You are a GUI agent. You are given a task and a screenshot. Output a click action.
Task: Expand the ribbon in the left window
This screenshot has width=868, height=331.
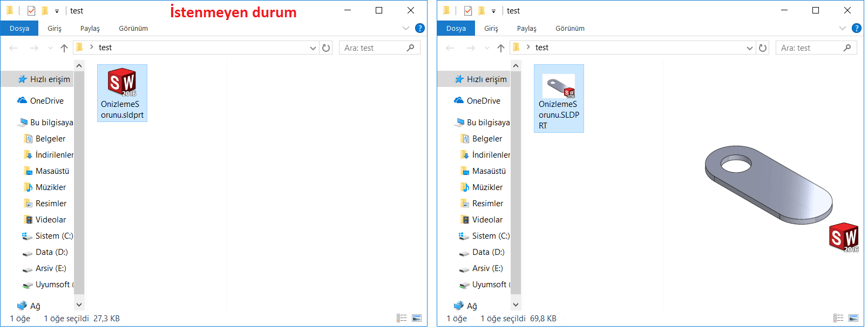[x=406, y=28]
